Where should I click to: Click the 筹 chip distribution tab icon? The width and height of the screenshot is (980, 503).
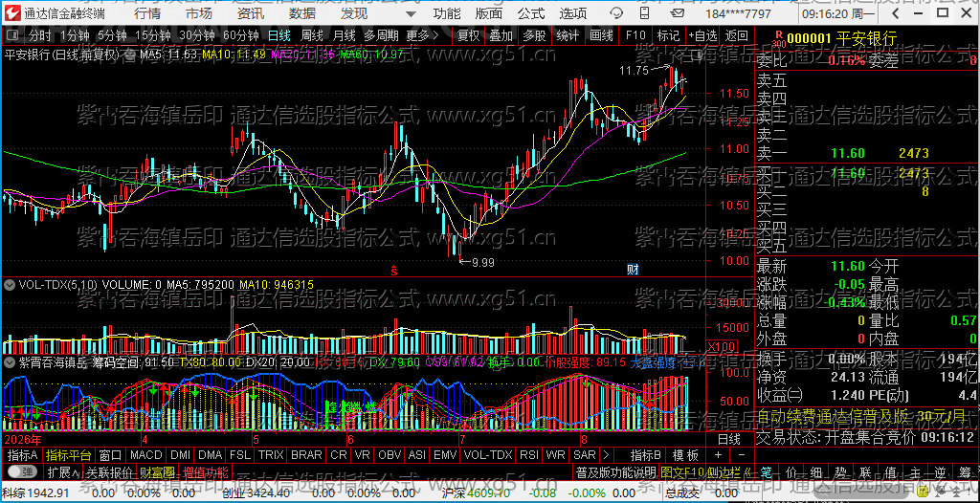(965, 471)
